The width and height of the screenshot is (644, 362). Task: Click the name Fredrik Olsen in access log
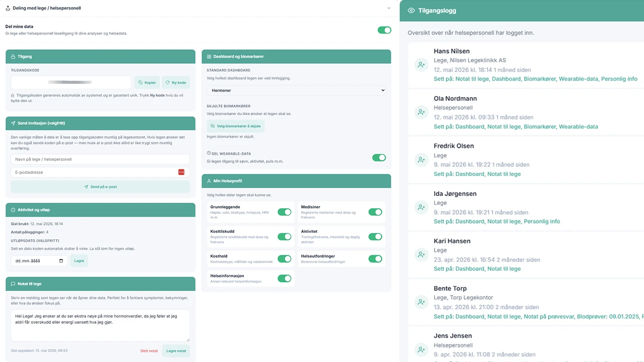tap(454, 146)
